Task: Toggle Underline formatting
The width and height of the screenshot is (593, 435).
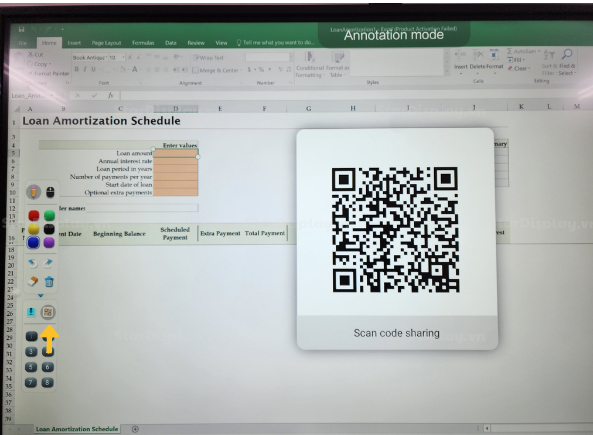Action: coord(93,69)
